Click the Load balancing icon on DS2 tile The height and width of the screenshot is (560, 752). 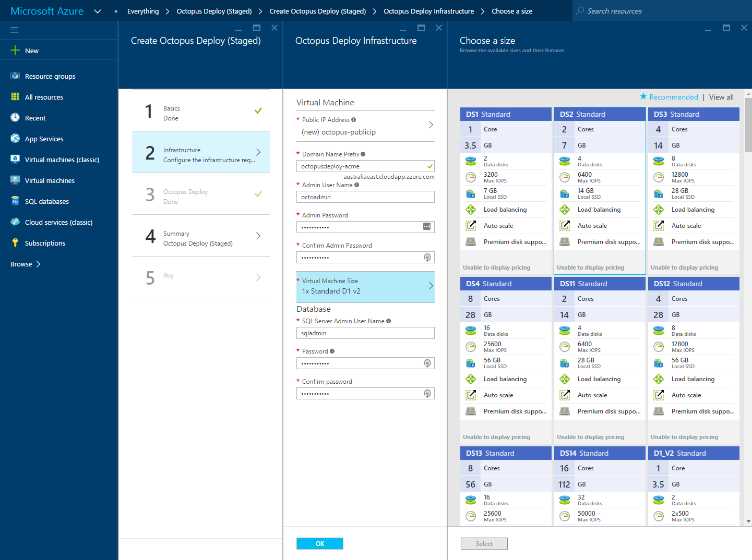(x=565, y=209)
